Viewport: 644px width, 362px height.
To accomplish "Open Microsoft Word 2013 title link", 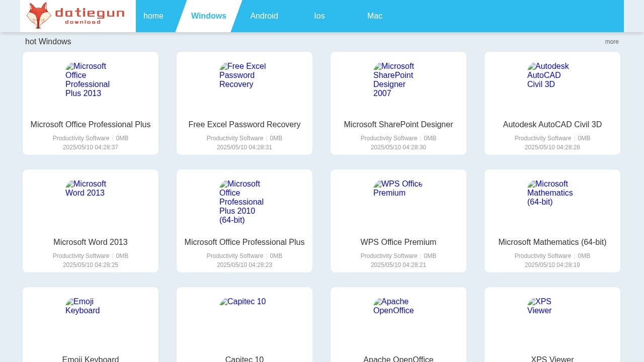I will [91, 242].
